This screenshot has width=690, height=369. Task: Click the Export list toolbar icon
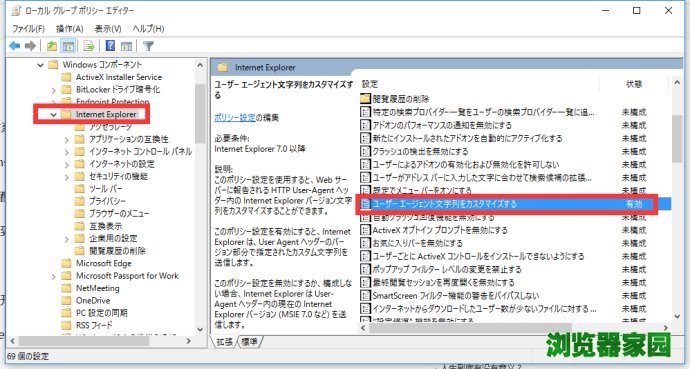pos(89,46)
